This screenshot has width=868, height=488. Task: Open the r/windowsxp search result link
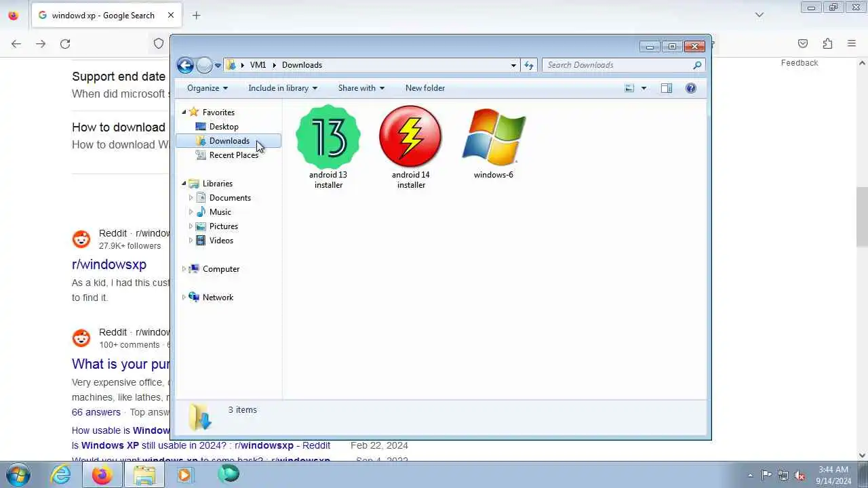pyautogui.click(x=109, y=264)
